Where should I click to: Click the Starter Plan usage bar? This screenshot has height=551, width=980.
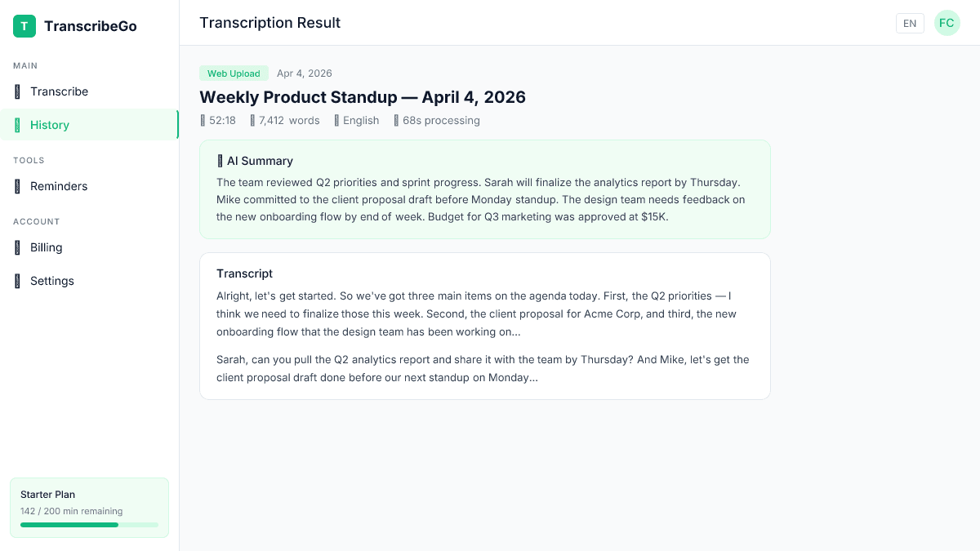pos(89,525)
